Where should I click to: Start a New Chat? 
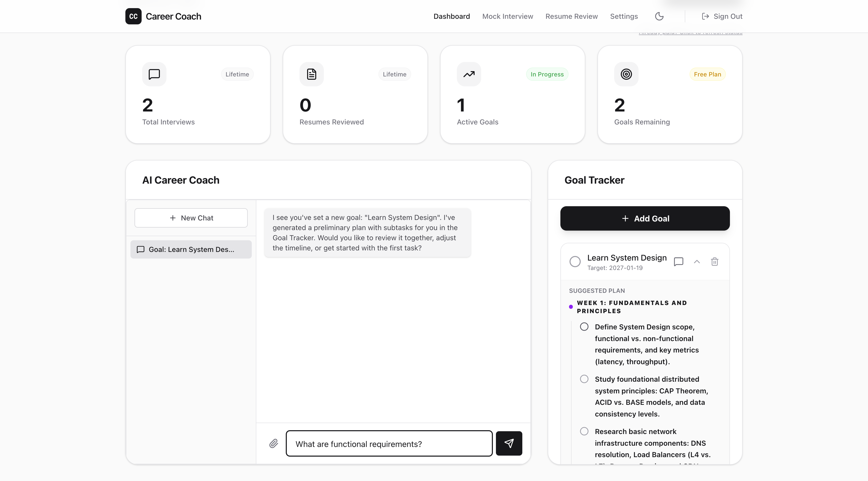(x=191, y=218)
